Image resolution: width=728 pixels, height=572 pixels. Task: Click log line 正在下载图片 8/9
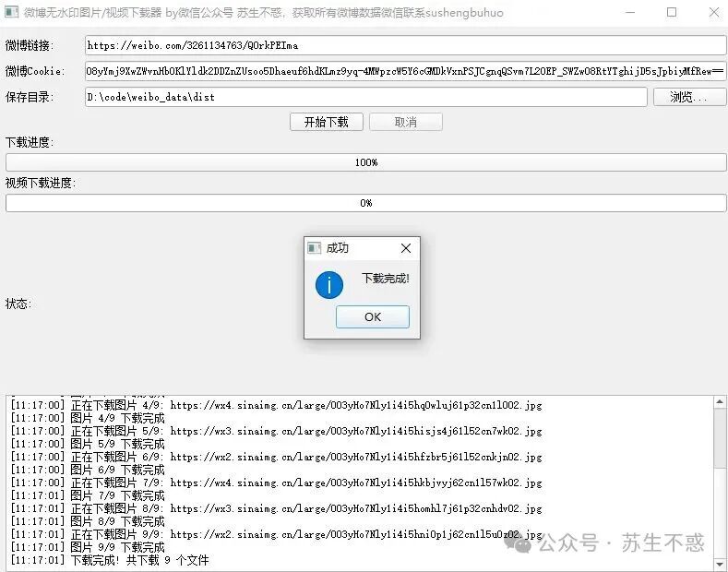tap(276, 509)
